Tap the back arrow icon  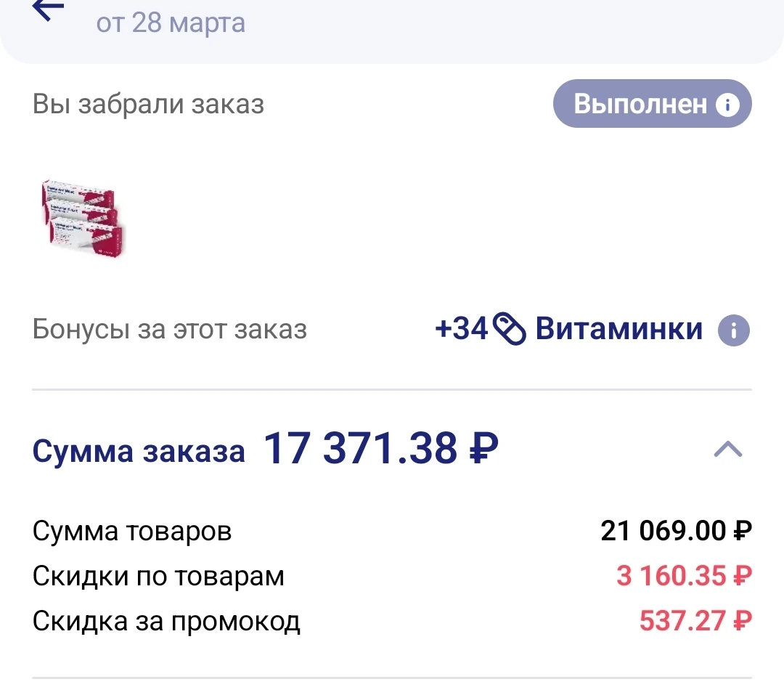(x=48, y=10)
